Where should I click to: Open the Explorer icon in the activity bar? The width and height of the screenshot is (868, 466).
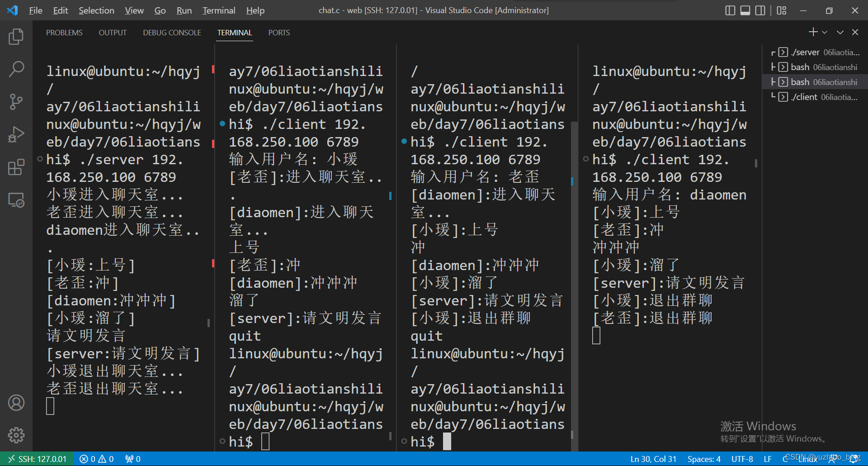click(x=16, y=37)
